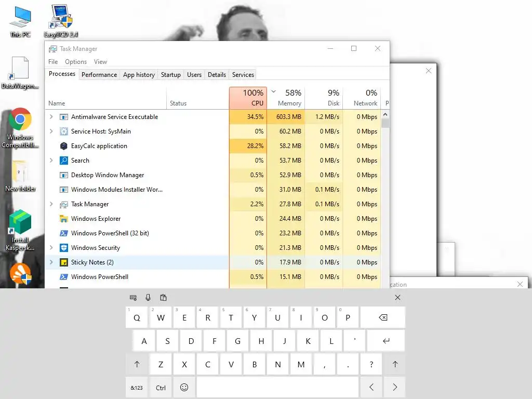Viewport: 532px width, 399px height.
Task: Expand Service Host: SysMain group
Action: click(x=51, y=131)
